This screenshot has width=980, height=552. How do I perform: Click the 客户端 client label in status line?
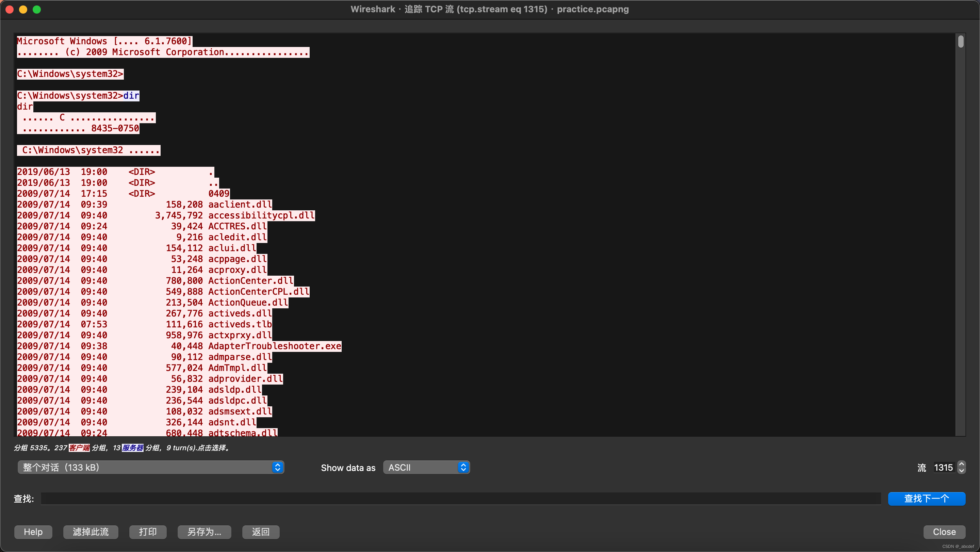click(x=79, y=448)
